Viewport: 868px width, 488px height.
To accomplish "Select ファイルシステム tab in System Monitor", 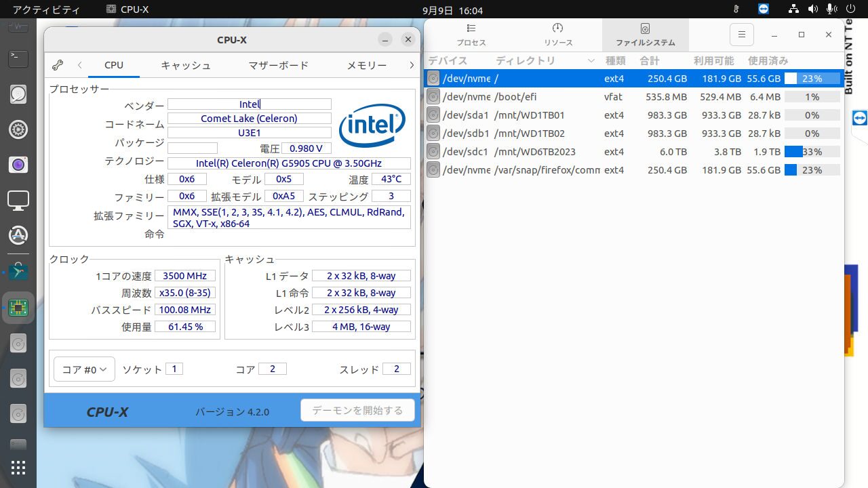I will (x=645, y=35).
